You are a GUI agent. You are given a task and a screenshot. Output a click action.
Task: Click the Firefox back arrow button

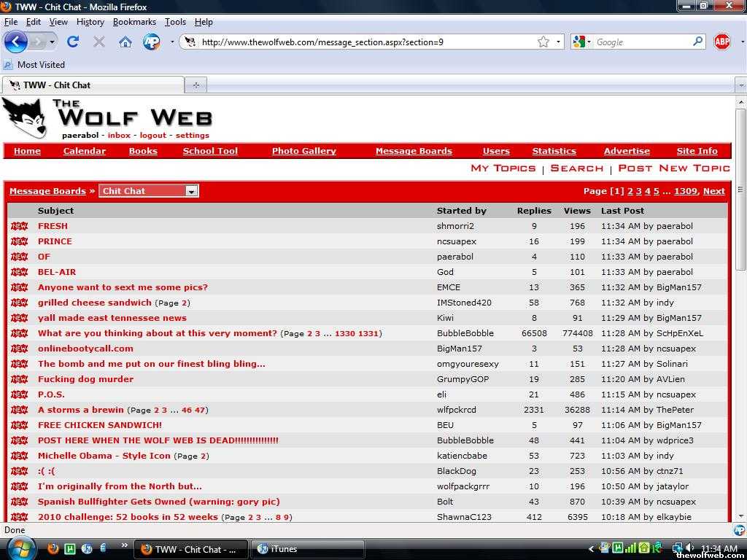coord(15,42)
